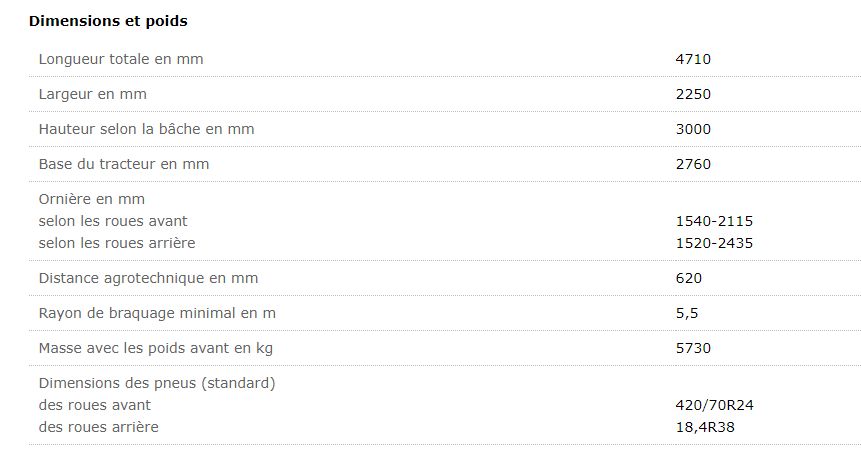Click the "Ornière en mm" label
This screenshot has height=449, width=861.
92,199
